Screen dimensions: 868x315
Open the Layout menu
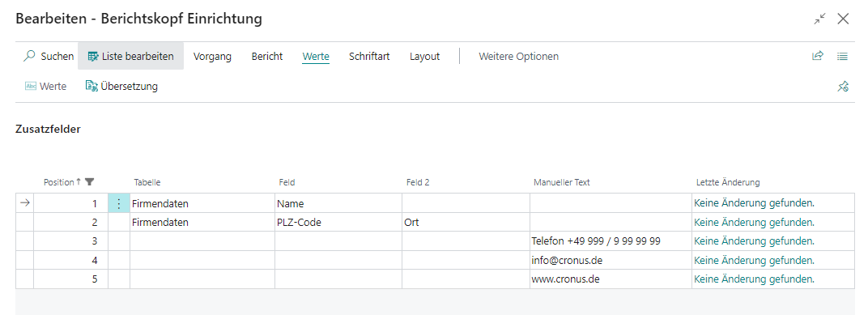pyautogui.click(x=424, y=57)
